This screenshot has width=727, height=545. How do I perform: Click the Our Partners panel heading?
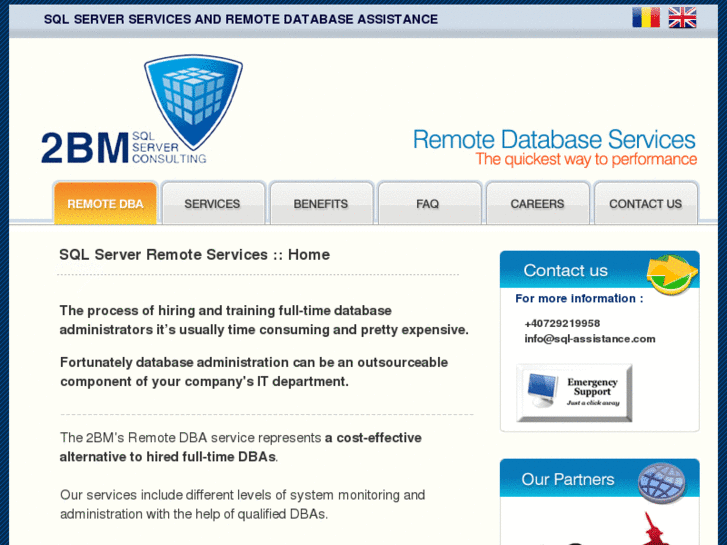(x=568, y=479)
